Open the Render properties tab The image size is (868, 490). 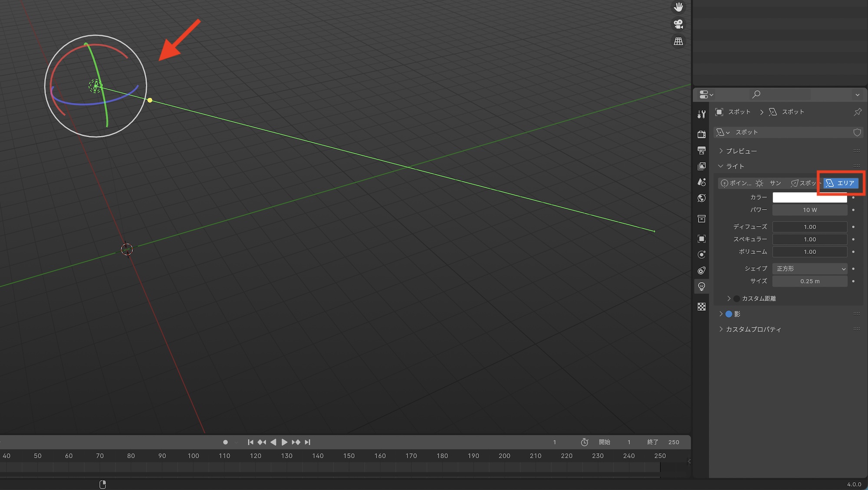pyautogui.click(x=701, y=134)
